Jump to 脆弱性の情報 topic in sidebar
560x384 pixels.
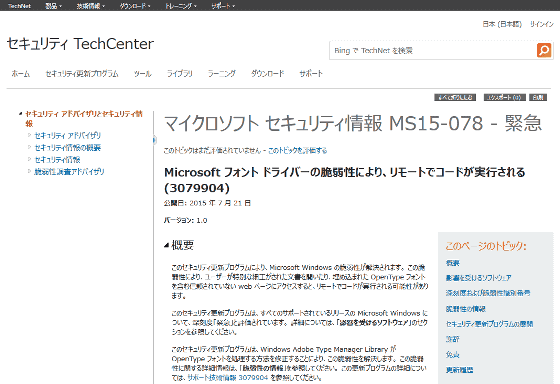[x=466, y=309]
